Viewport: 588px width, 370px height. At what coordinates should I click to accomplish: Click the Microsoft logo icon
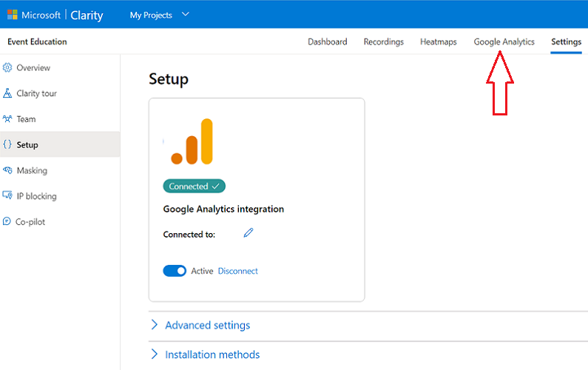(13, 15)
